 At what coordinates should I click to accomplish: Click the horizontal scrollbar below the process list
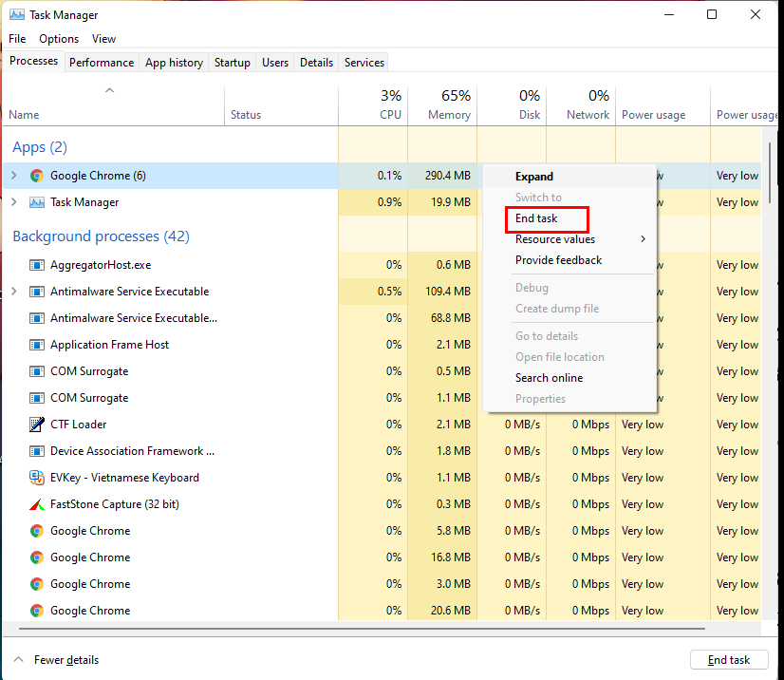pos(362,629)
